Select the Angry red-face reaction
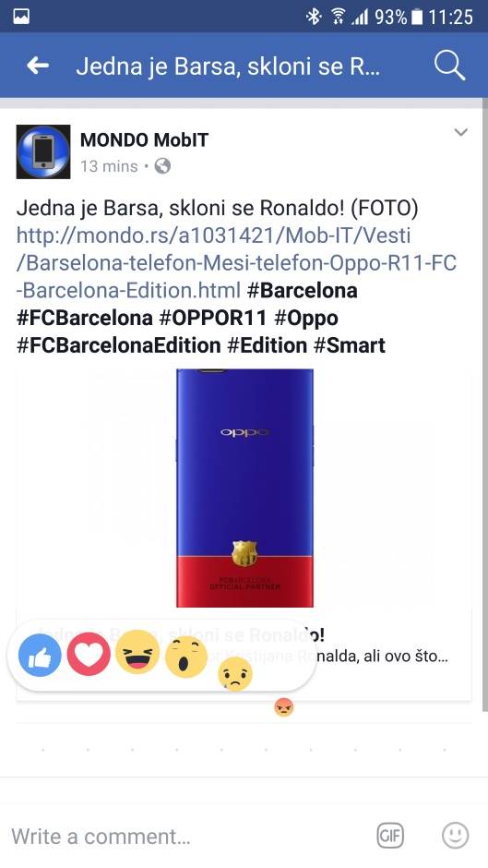The height and width of the screenshot is (868, 488). point(284,707)
